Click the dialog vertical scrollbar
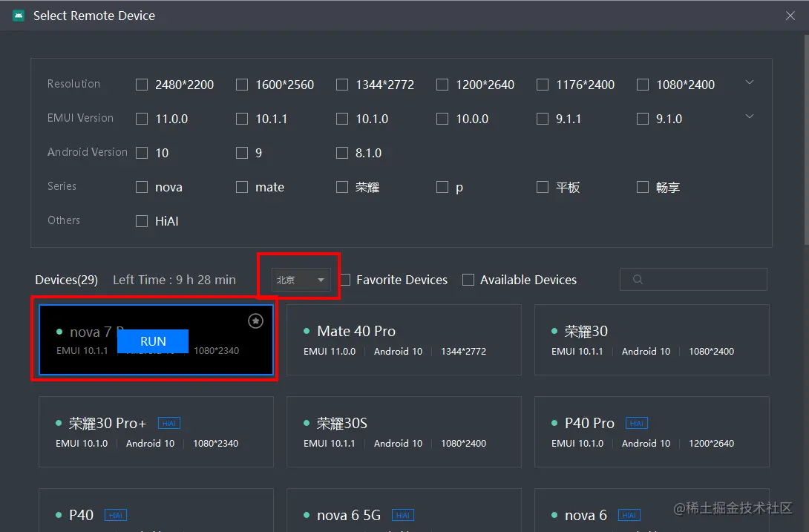Viewport: 809px width, 532px height. (806, 139)
